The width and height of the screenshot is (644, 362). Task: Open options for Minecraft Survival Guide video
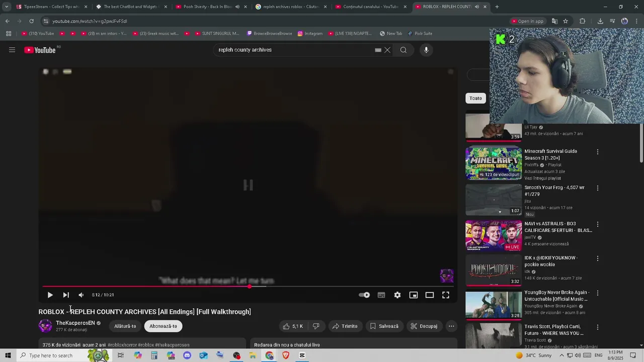(x=598, y=152)
